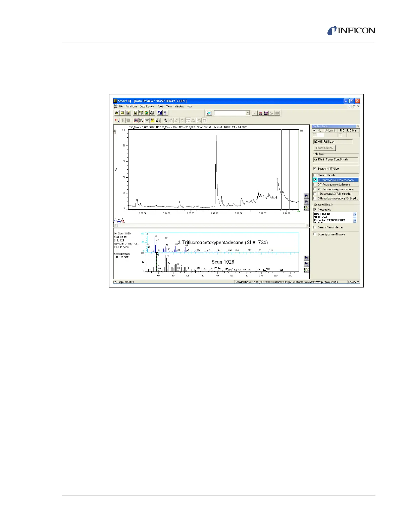Check the 2-Trifluoroacetoxypentadecane result

[315, 189]
